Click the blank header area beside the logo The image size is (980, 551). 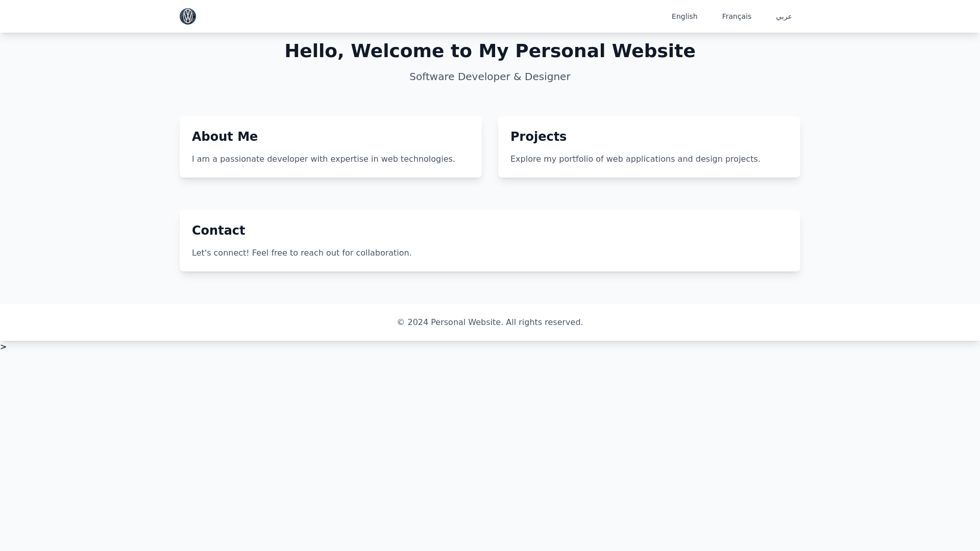[x=408, y=16]
